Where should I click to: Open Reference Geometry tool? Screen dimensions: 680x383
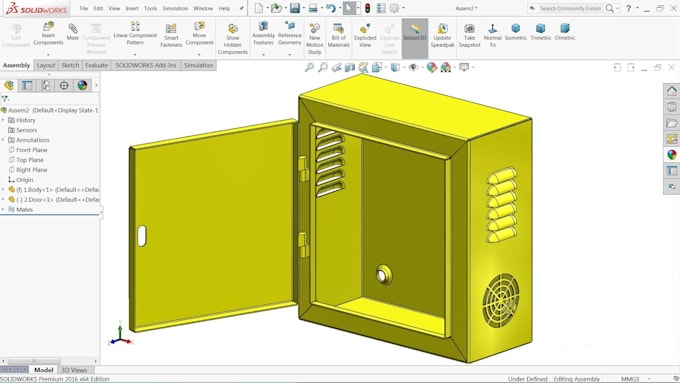pyautogui.click(x=290, y=33)
